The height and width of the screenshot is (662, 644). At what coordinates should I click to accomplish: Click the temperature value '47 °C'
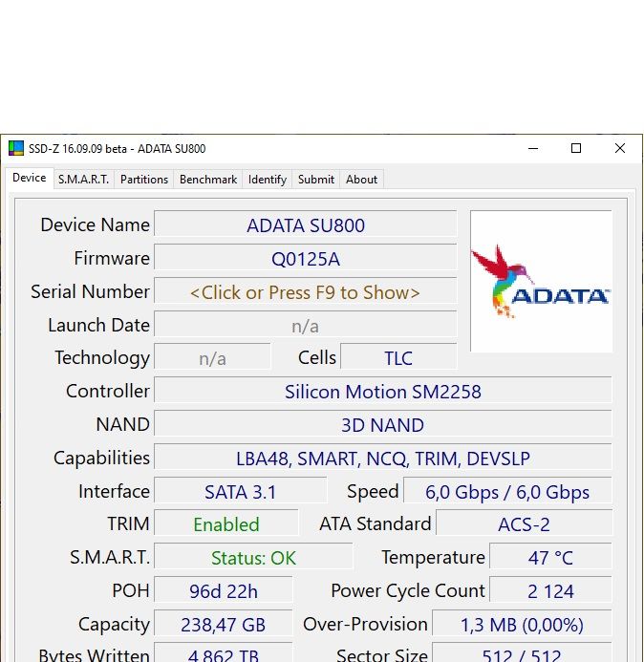coord(550,557)
